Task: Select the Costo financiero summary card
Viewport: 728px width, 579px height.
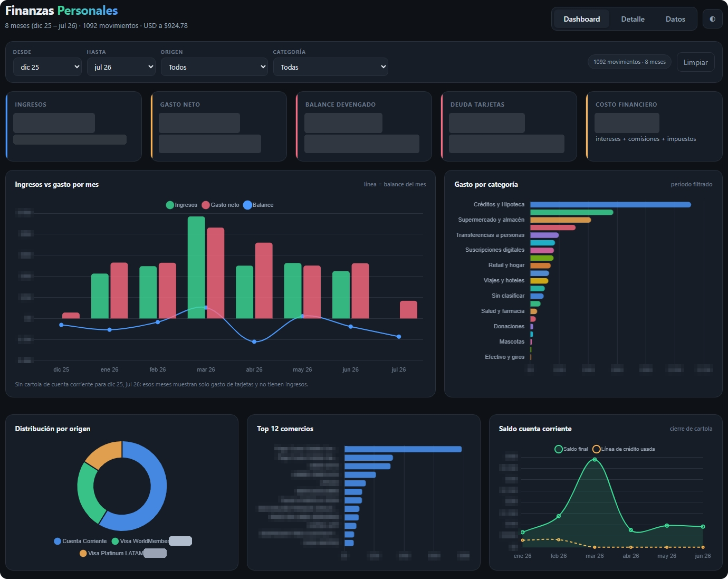Action: tap(654, 127)
